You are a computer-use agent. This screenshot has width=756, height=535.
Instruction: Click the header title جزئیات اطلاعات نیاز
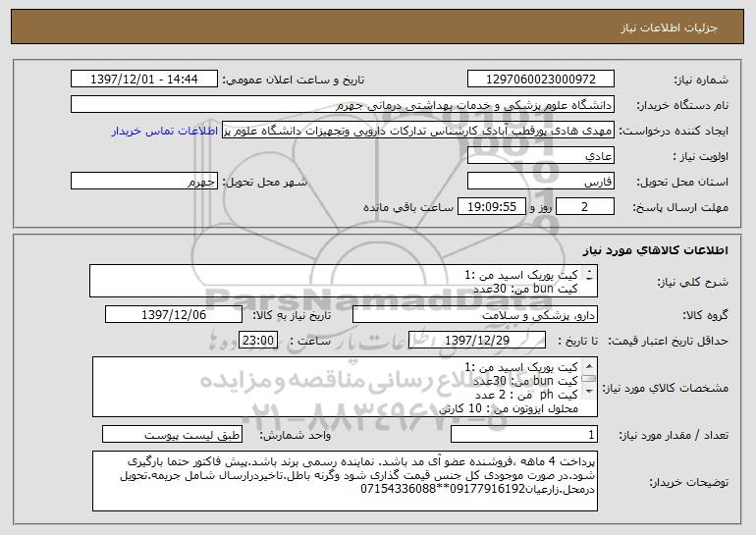pos(669,27)
